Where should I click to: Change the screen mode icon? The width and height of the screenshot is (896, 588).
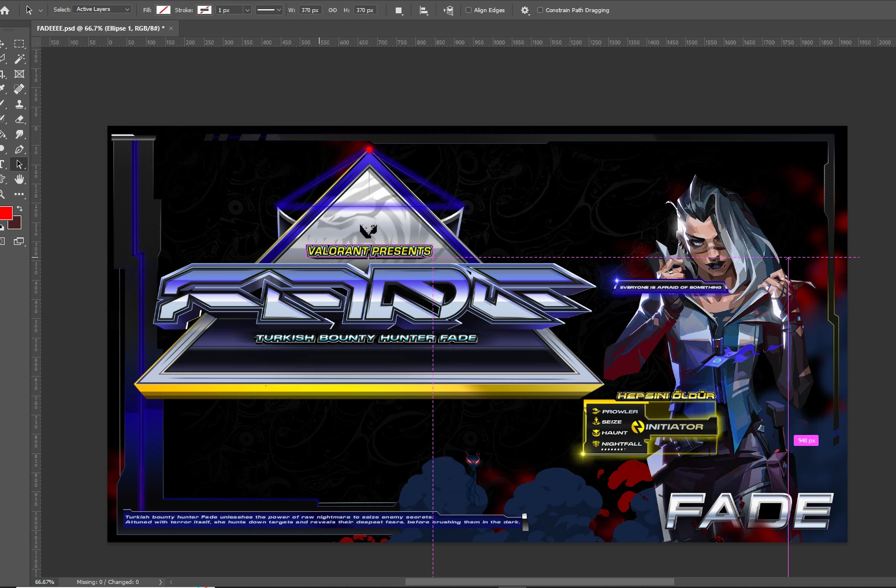click(19, 241)
